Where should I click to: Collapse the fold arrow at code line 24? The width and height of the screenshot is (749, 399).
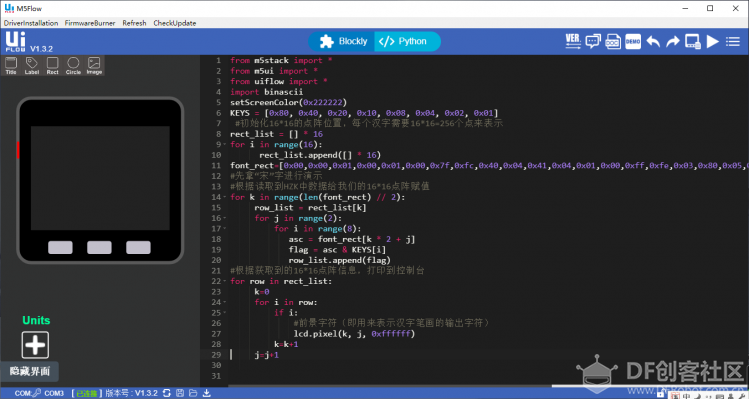(x=225, y=302)
